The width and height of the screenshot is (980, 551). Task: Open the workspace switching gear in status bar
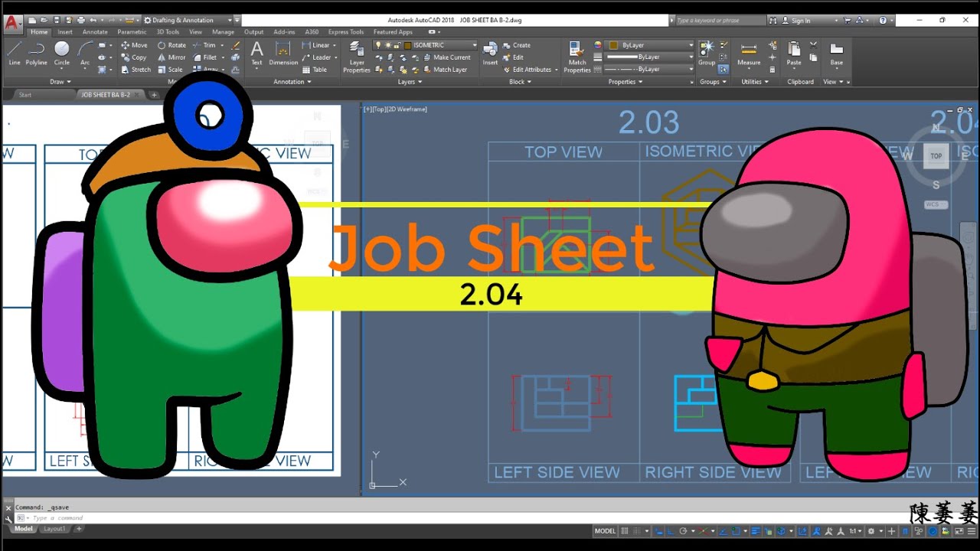(871, 530)
